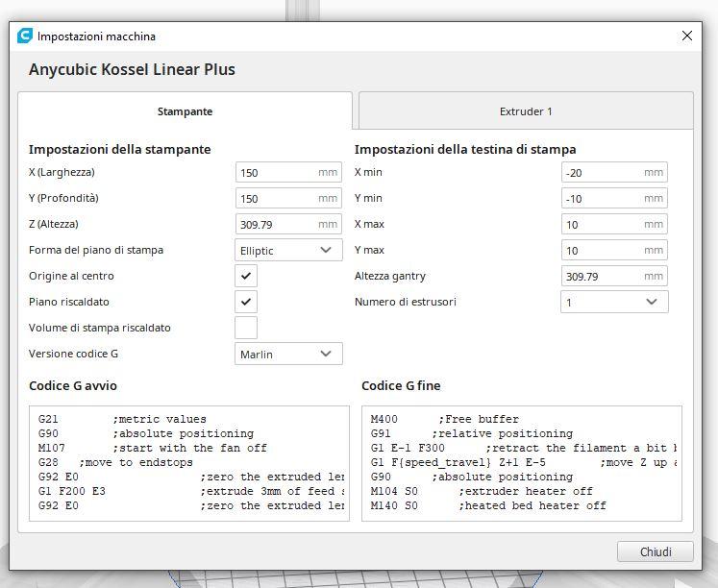Click the Z (Altezza) input field
This screenshot has width=718, height=588.
coord(288,224)
